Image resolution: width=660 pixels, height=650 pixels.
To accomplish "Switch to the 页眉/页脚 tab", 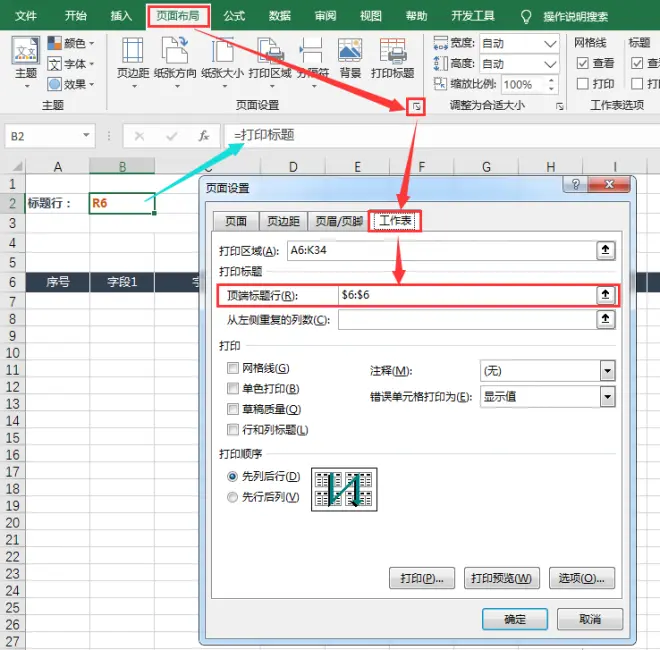I will point(339,221).
